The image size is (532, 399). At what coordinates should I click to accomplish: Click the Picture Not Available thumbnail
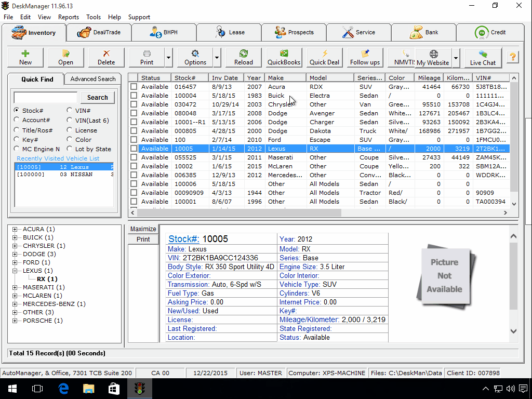tap(445, 276)
